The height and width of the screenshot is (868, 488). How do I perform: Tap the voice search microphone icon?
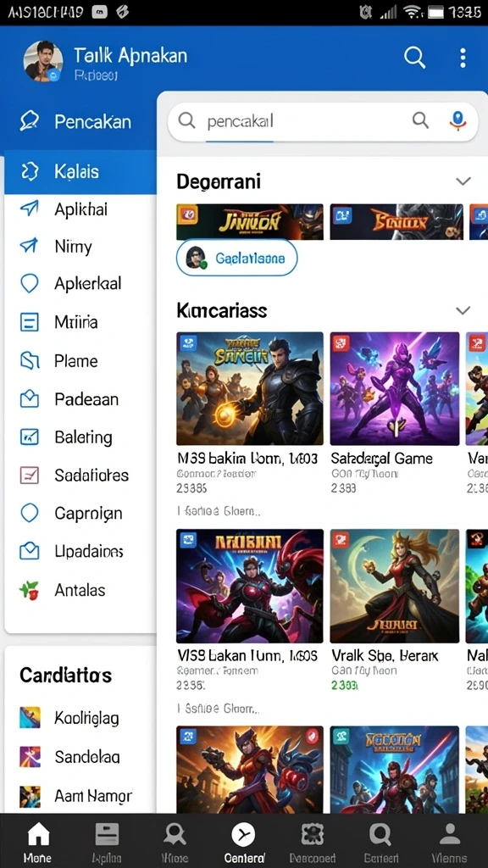[457, 120]
